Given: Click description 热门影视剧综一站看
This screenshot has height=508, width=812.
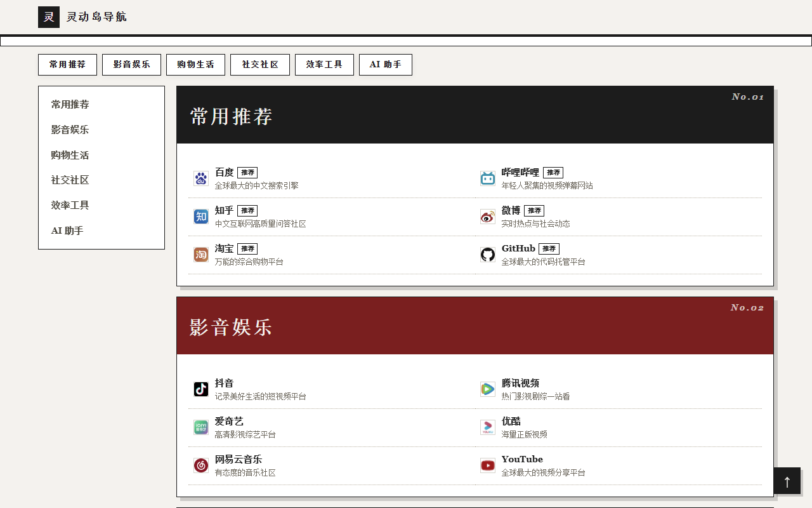Looking at the screenshot, I should [x=536, y=396].
